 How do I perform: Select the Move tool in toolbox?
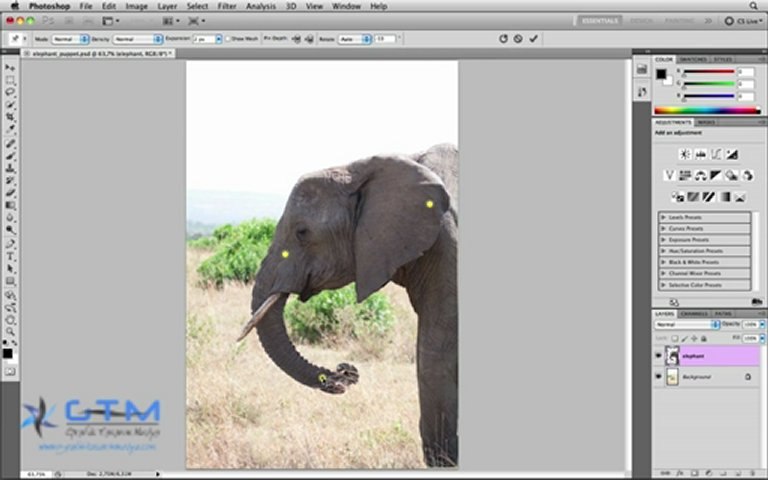(10, 67)
